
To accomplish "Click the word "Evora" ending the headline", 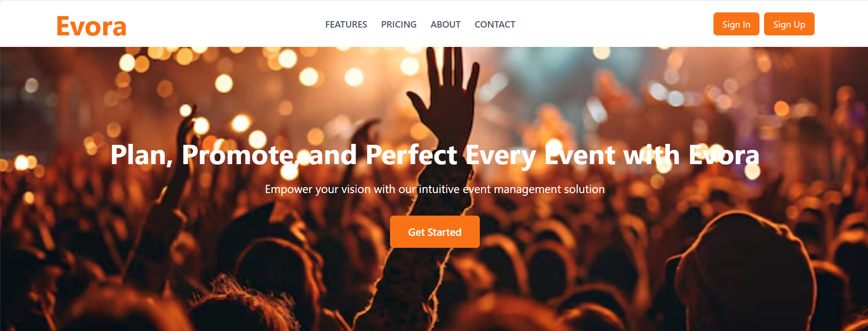I will click(x=724, y=155).
